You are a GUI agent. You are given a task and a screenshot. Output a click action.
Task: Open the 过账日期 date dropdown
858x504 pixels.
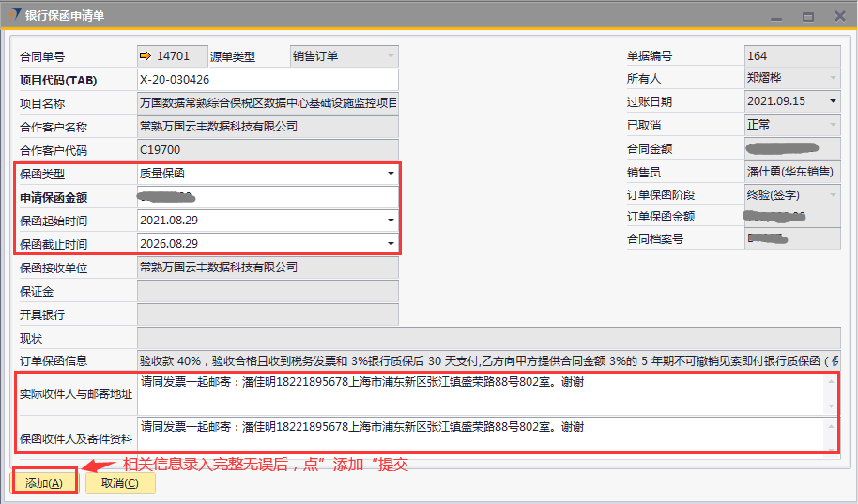[832, 101]
